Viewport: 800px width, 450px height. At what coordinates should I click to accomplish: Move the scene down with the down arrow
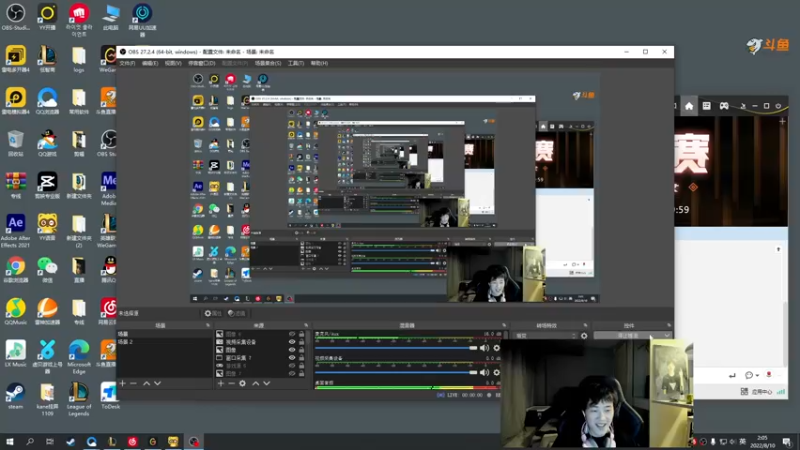click(157, 383)
